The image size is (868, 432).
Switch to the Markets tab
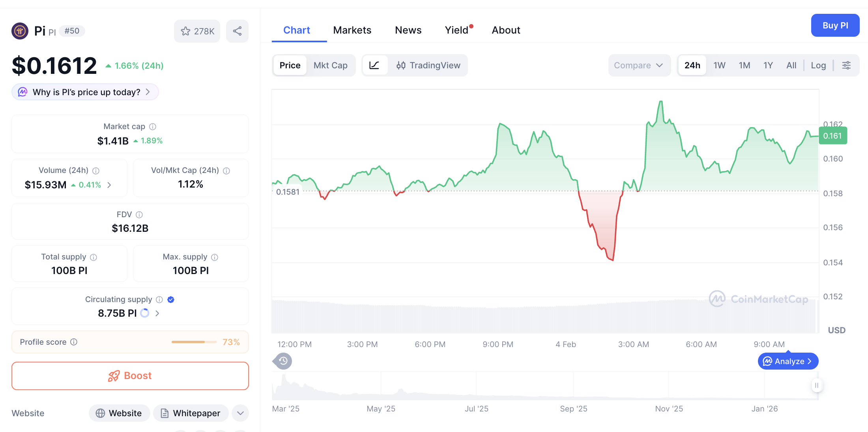352,30
